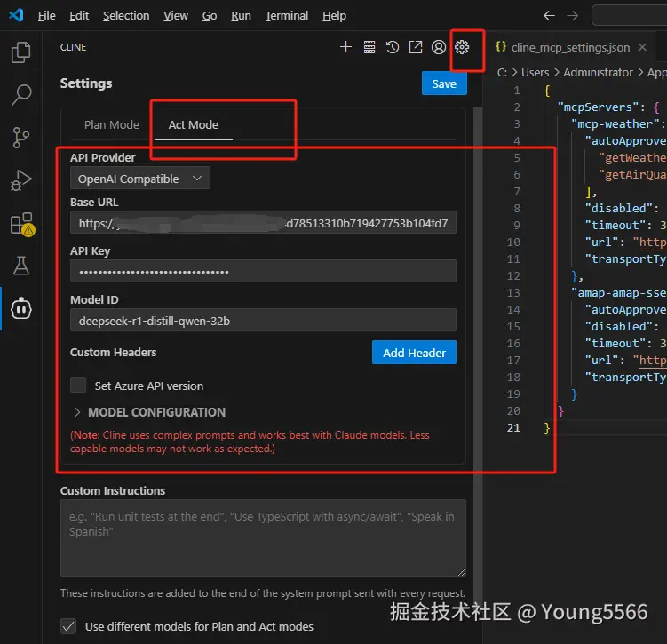Open the Cline robot view
This screenshot has height=644, width=667.
tap(20, 308)
